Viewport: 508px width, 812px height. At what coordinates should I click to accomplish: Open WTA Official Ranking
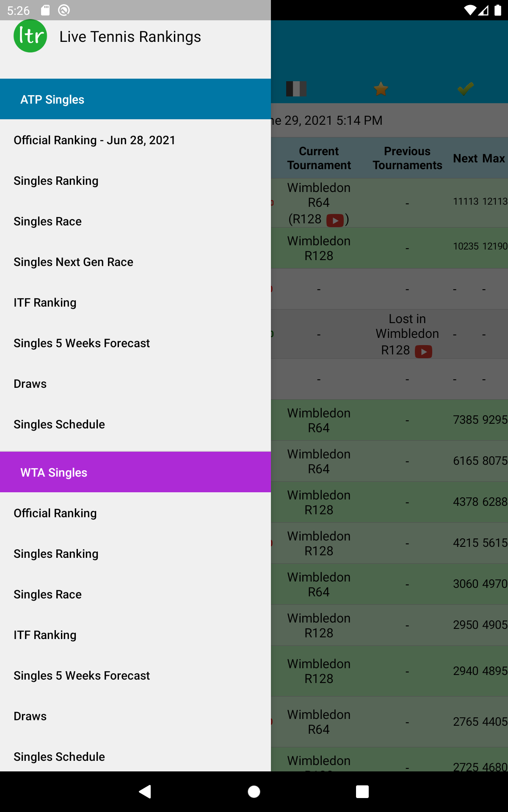tap(135, 513)
